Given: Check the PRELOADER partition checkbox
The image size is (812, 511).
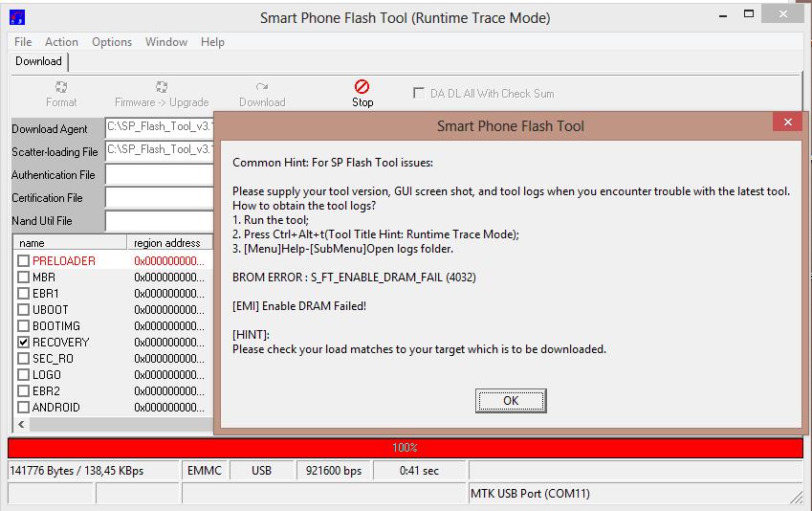Looking at the screenshot, I should [23, 260].
